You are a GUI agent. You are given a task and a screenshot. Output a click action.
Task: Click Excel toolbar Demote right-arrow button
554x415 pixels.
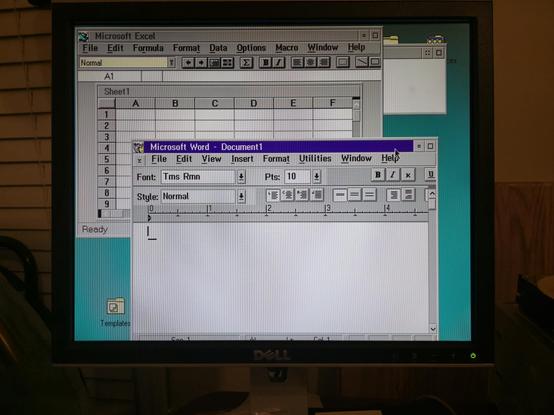point(201,63)
